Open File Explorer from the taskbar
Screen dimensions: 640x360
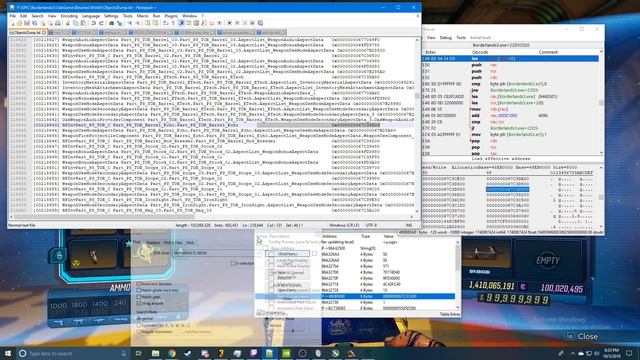[156, 353]
